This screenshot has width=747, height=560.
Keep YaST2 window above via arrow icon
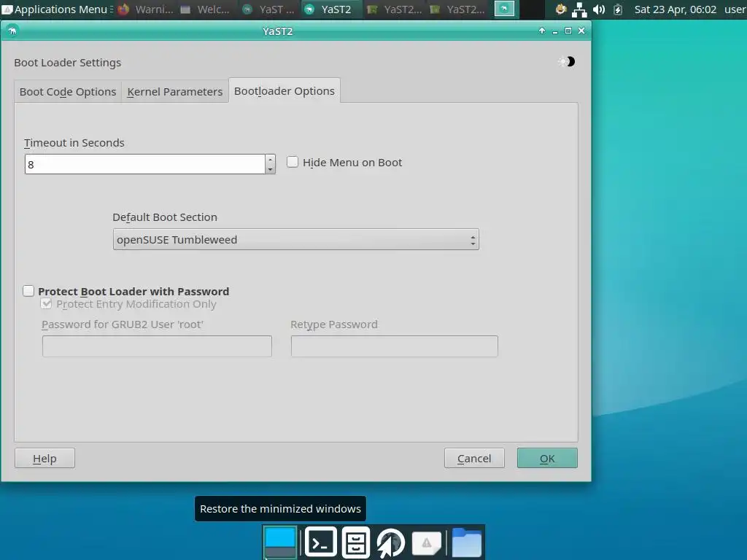coord(542,31)
